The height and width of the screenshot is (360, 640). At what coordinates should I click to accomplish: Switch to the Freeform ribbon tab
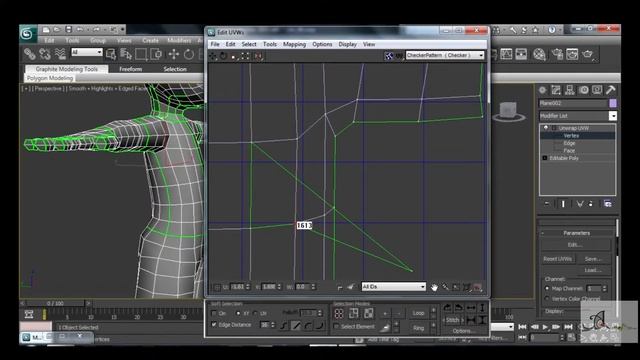click(x=131, y=69)
